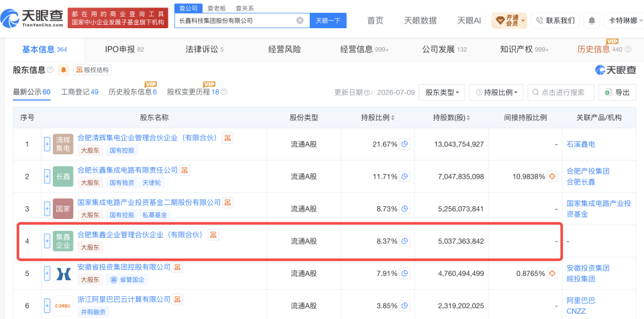Click pie chart icon beside 11.71%
This screenshot has width=644, height=319.
[405, 177]
